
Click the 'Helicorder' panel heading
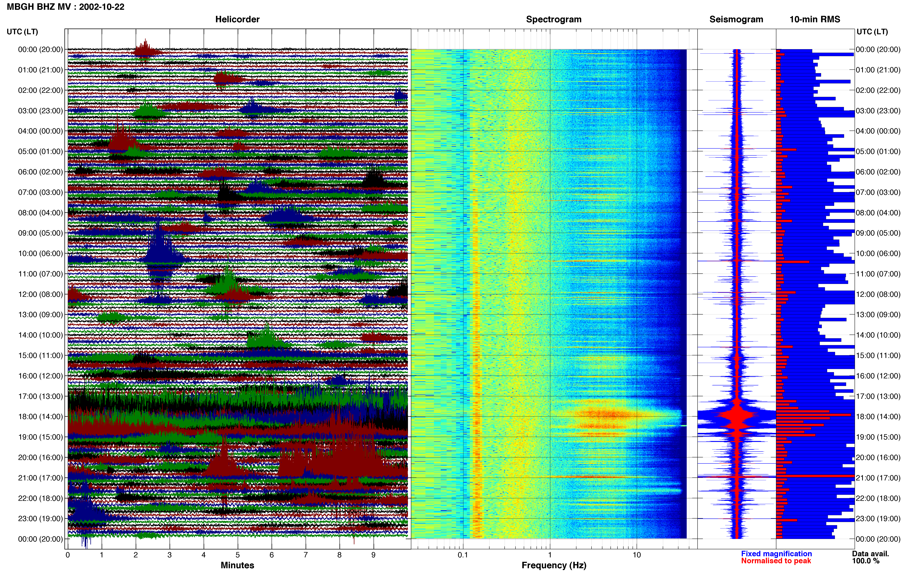pyautogui.click(x=237, y=19)
